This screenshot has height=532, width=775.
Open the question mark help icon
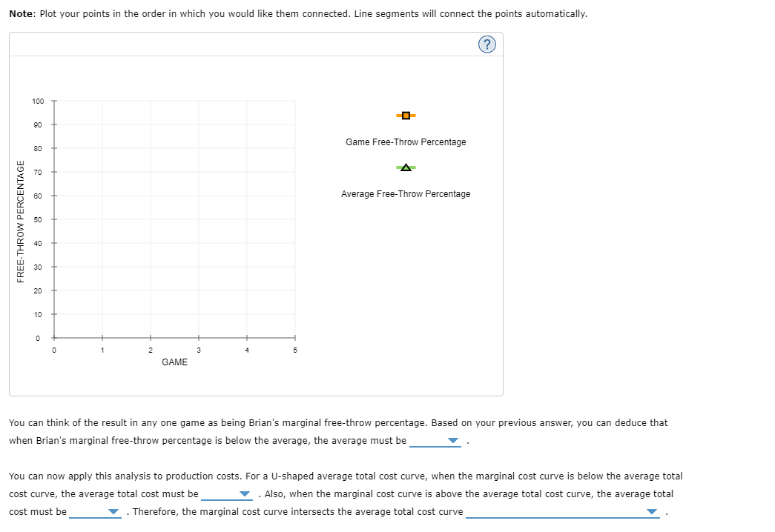pyautogui.click(x=487, y=44)
